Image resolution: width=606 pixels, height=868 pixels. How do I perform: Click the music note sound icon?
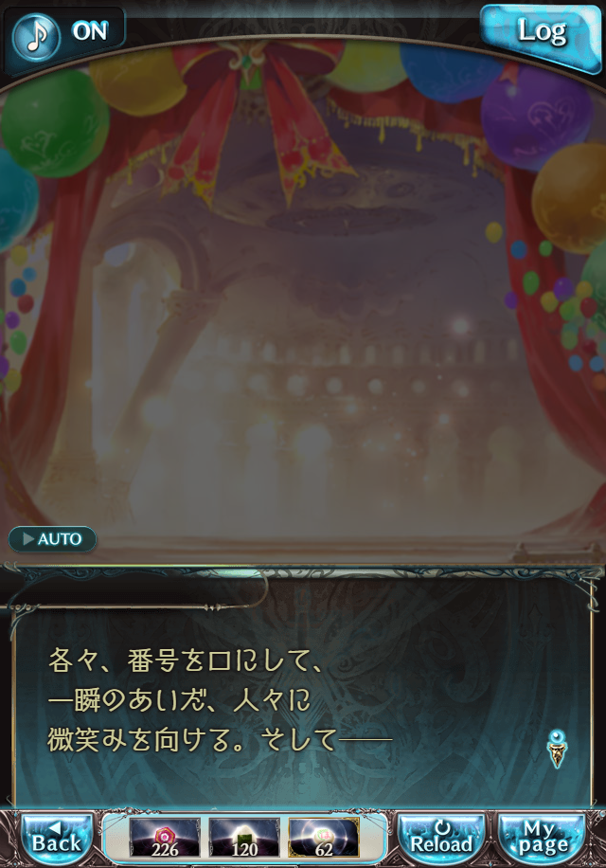pos(35,37)
